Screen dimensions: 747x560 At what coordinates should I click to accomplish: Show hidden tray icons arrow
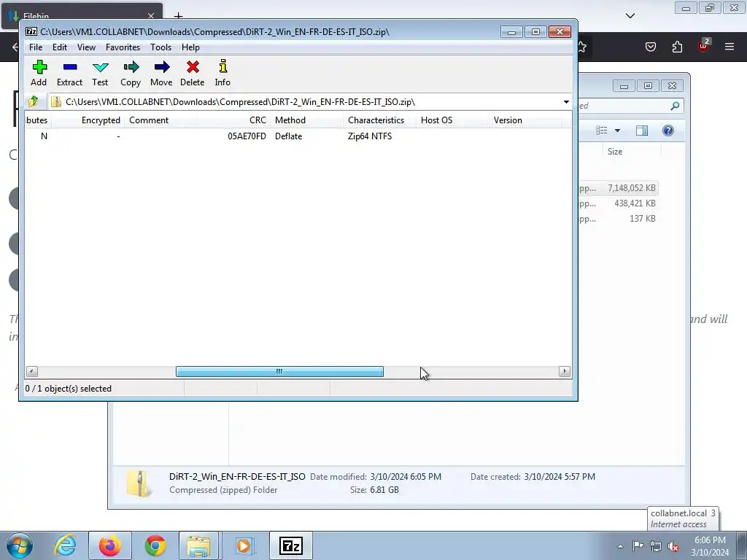(x=620, y=546)
